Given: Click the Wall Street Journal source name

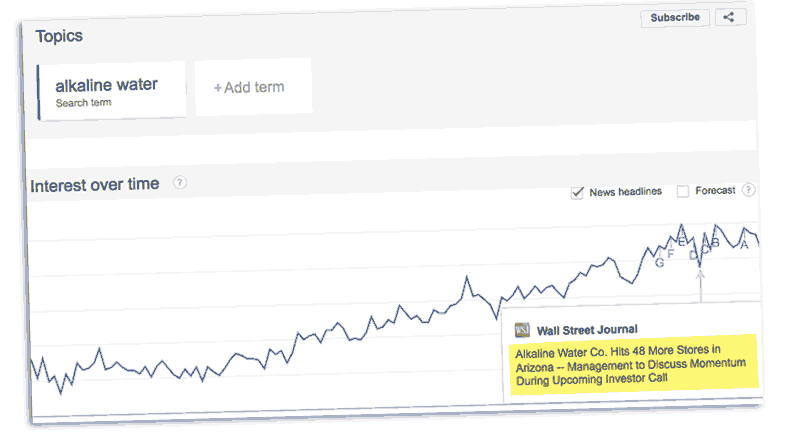Looking at the screenshot, I should click(x=587, y=329).
